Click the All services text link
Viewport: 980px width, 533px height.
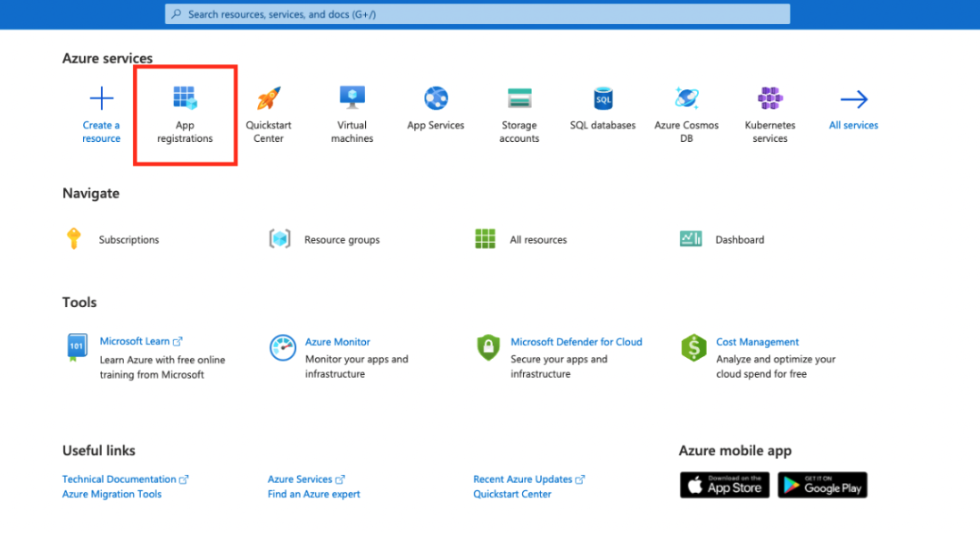pyautogui.click(x=854, y=125)
